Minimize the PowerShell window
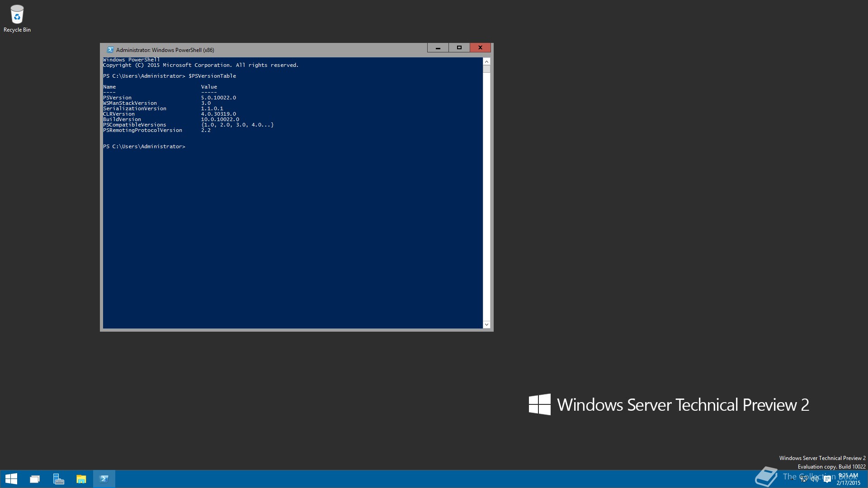868x488 pixels. click(x=438, y=47)
